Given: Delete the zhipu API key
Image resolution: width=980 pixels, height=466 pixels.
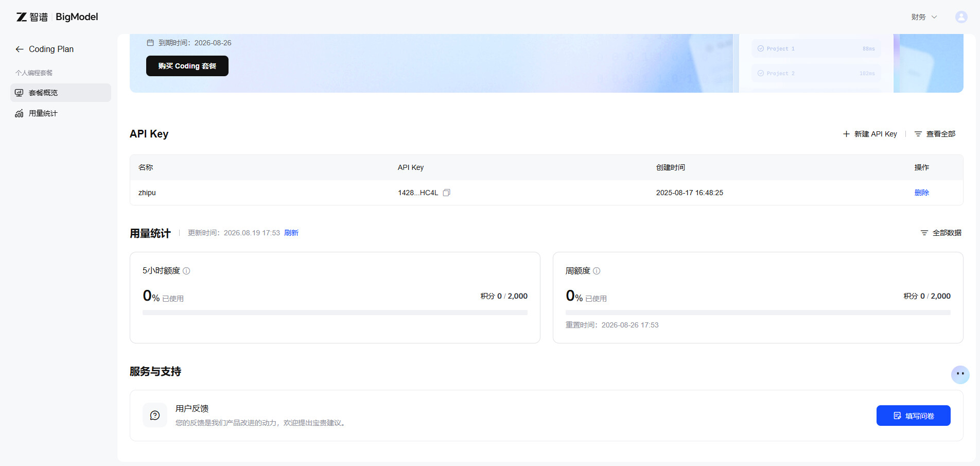Looking at the screenshot, I should 922,193.
